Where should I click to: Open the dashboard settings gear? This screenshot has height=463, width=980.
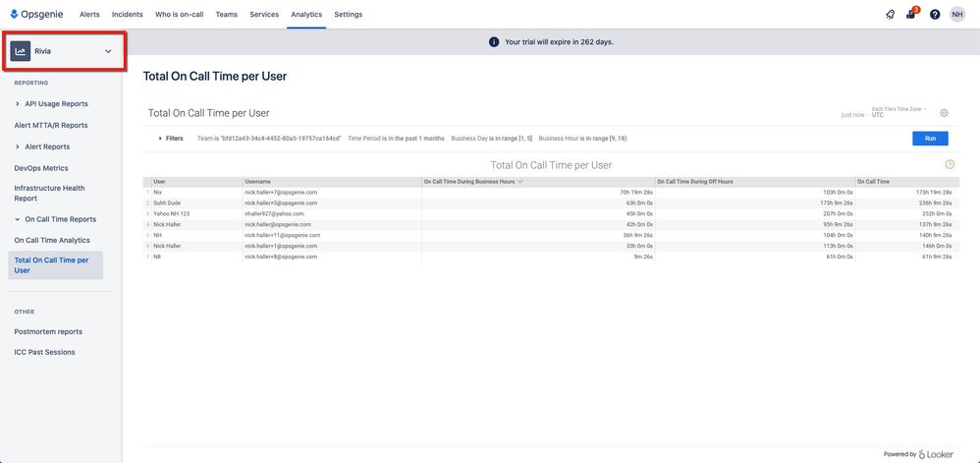point(944,113)
